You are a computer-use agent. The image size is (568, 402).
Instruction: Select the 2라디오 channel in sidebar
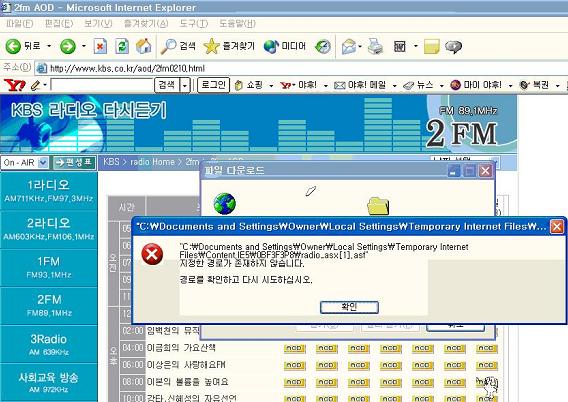49,230
